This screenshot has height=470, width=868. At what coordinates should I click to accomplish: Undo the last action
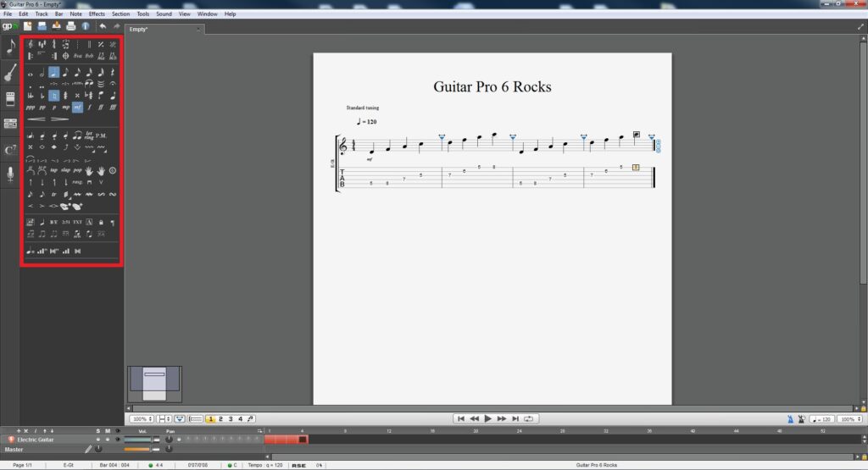103,26
